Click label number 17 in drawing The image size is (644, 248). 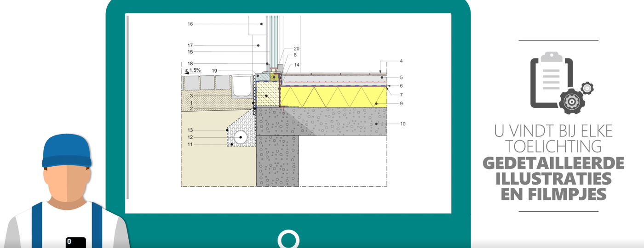click(190, 45)
